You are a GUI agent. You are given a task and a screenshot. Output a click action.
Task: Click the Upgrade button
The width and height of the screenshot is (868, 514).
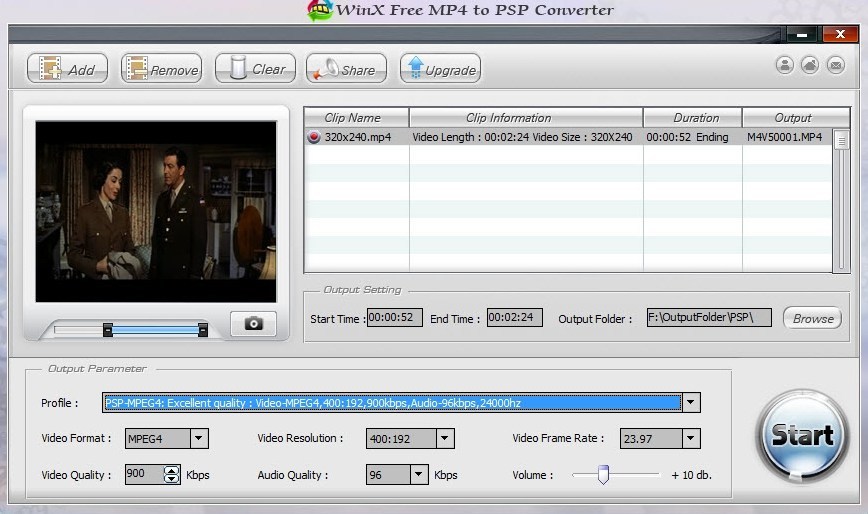pos(440,69)
